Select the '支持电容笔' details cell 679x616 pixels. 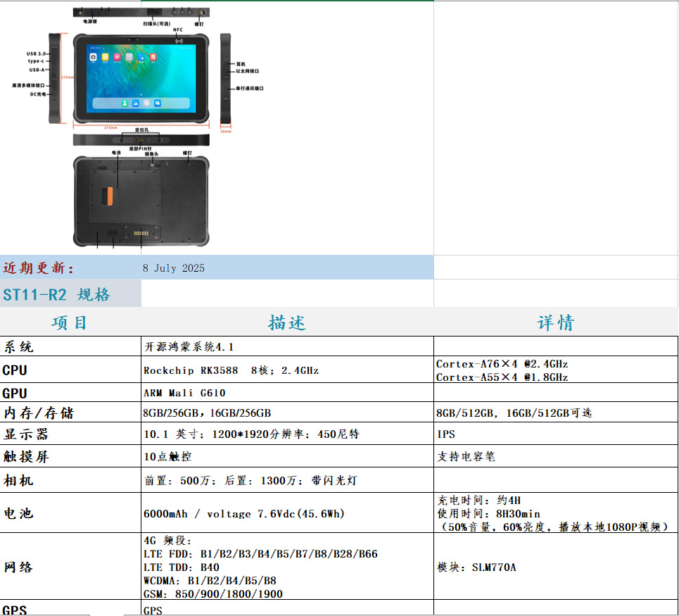556,456
